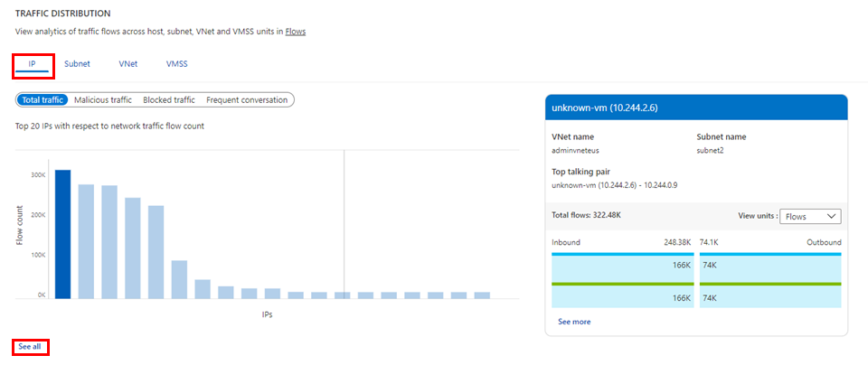Click See more in details panel
This screenshot has height=365, width=868.
pos(574,322)
